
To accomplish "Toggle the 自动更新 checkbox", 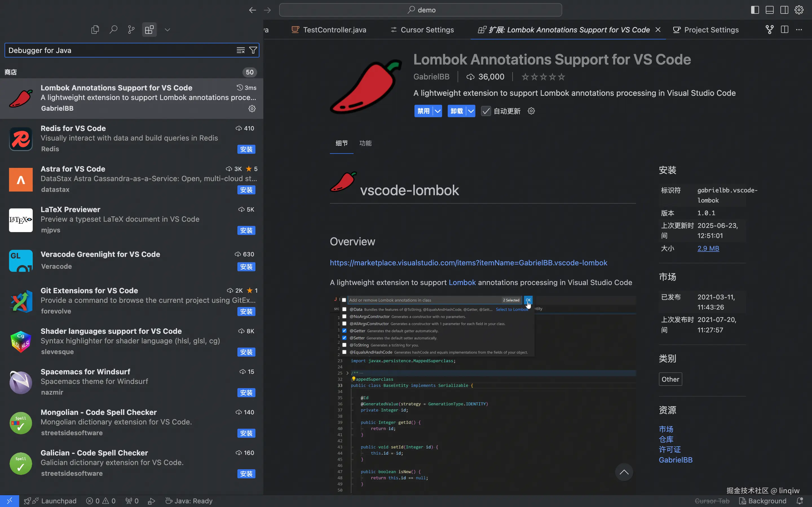I will coord(486,111).
